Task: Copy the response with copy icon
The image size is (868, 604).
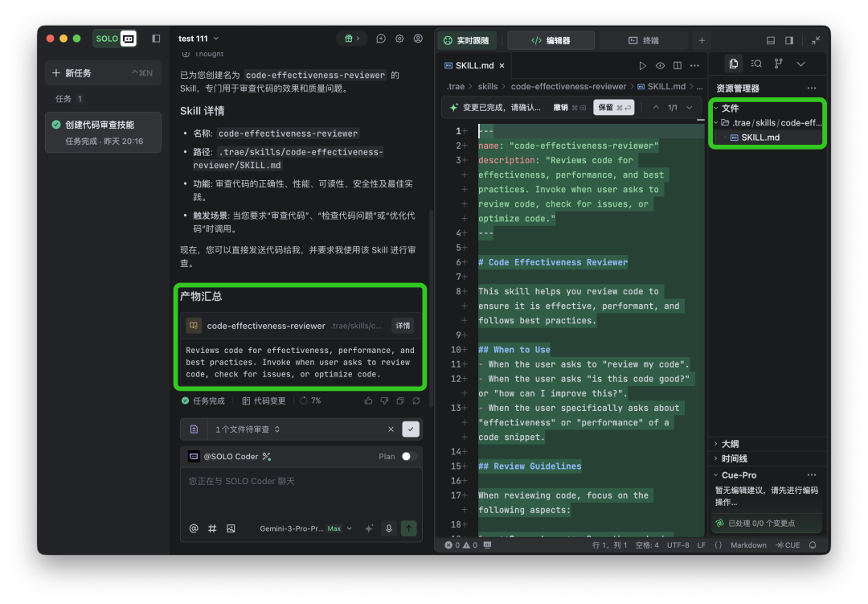Action: coord(400,401)
